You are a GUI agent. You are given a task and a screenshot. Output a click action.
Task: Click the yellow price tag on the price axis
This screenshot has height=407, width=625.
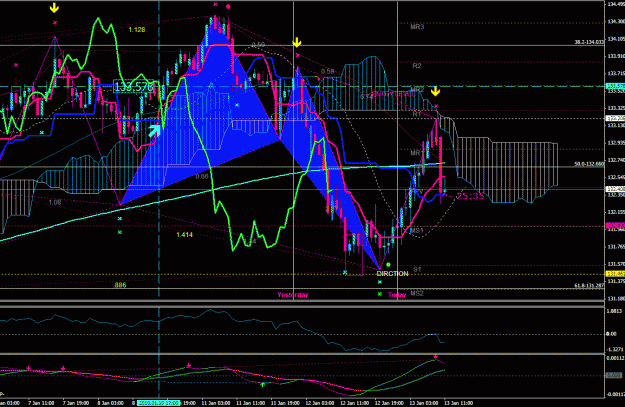pos(615,274)
